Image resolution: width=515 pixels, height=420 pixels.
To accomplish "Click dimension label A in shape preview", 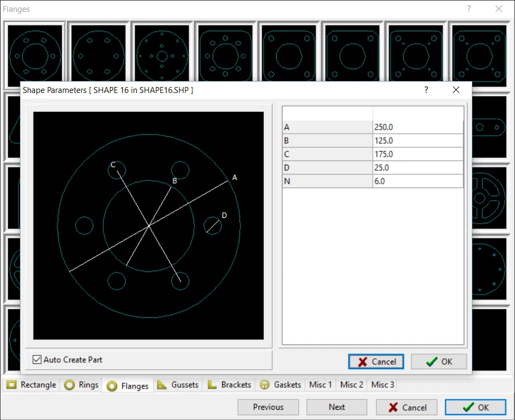I will point(235,177).
